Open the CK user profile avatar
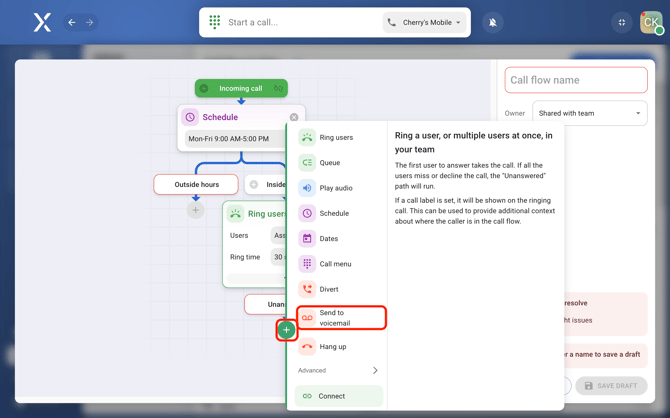Screen dimensions: 670x418 [x=651, y=22]
